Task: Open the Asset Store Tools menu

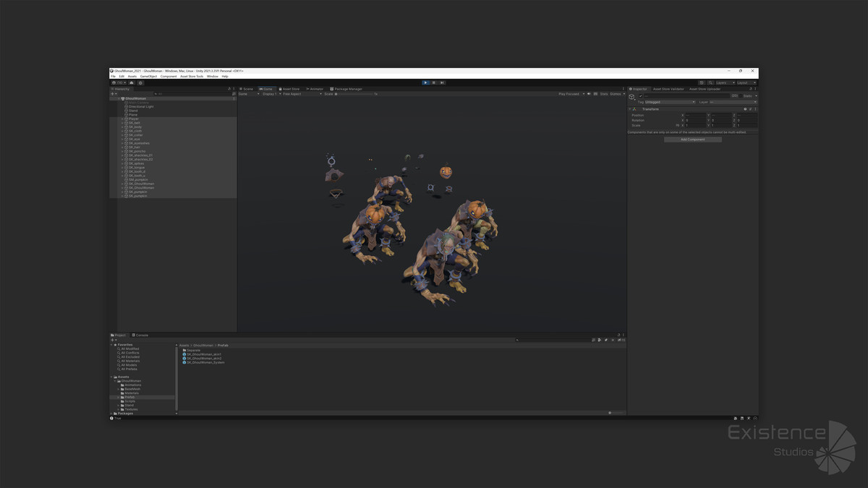Action: pos(192,76)
